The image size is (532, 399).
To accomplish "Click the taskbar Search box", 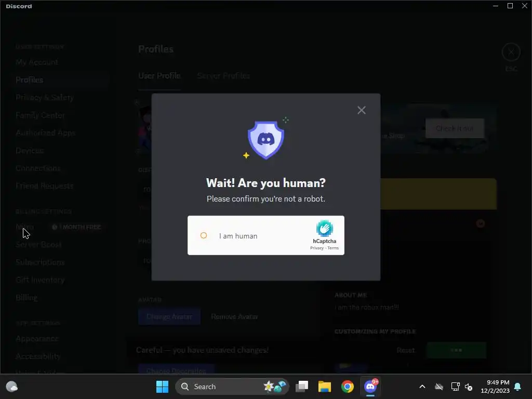I will pos(232,387).
